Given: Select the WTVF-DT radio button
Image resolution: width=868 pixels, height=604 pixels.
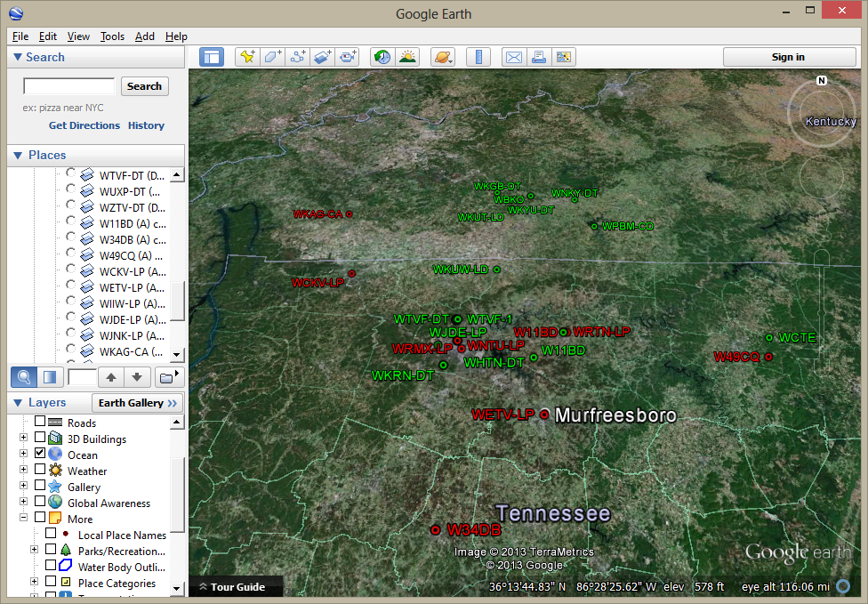Looking at the screenshot, I should pyautogui.click(x=70, y=173).
